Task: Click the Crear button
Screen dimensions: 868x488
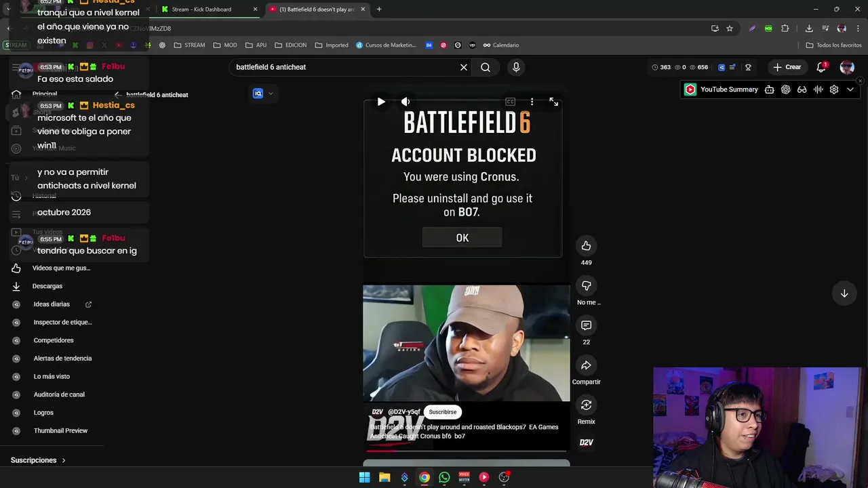Action: click(787, 67)
